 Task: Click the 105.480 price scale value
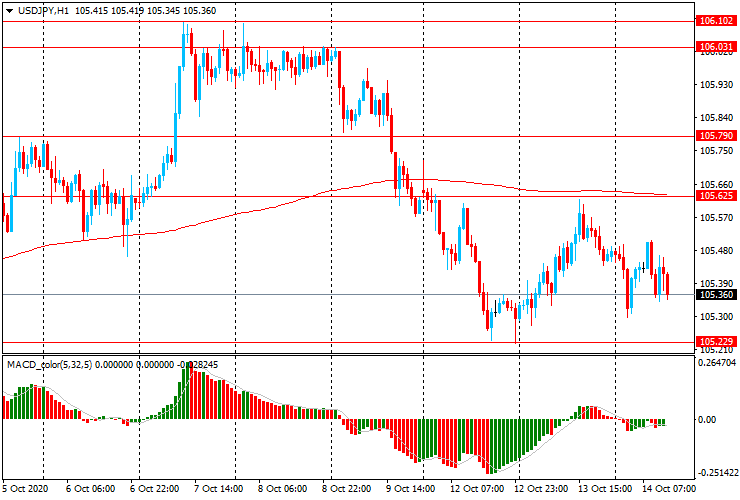point(716,251)
